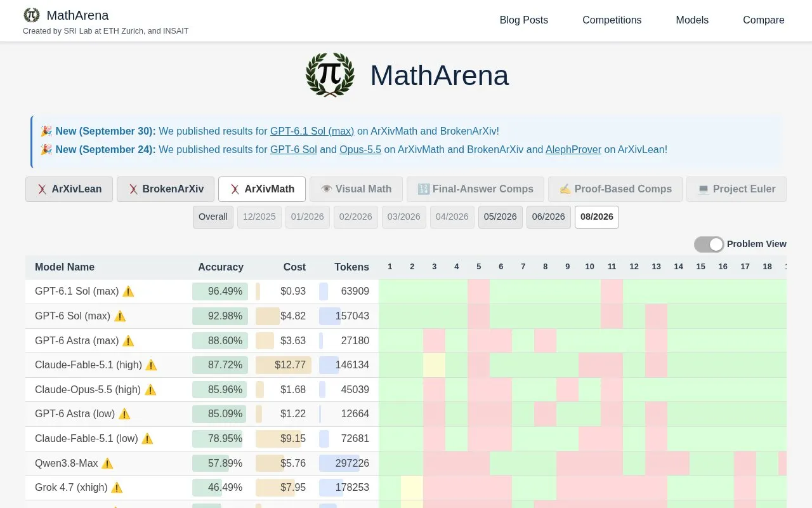Open the Project Euler tab
The height and width of the screenshot is (508, 812).
(x=737, y=189)
